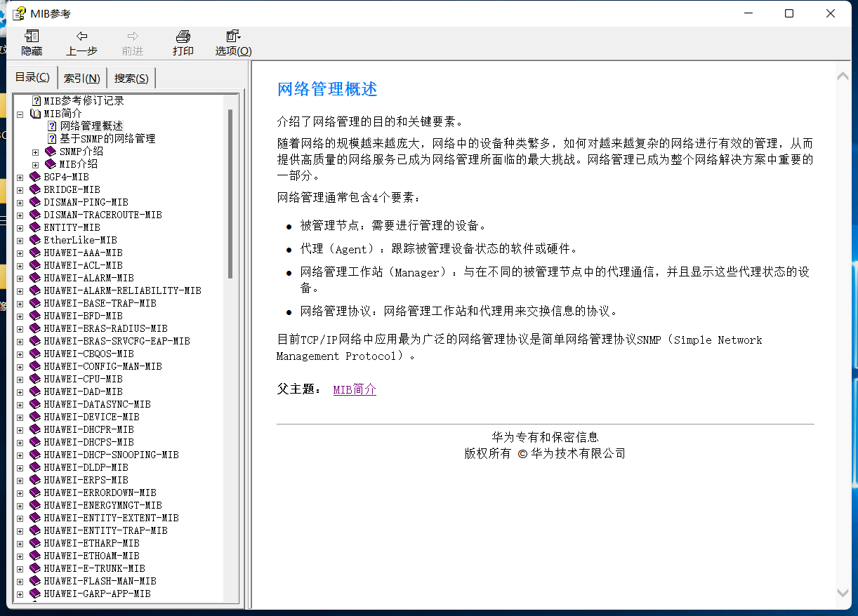
Task: Select DISMAN-TRACEROUTE-MIB in the tree
Action: coord(103,215)
